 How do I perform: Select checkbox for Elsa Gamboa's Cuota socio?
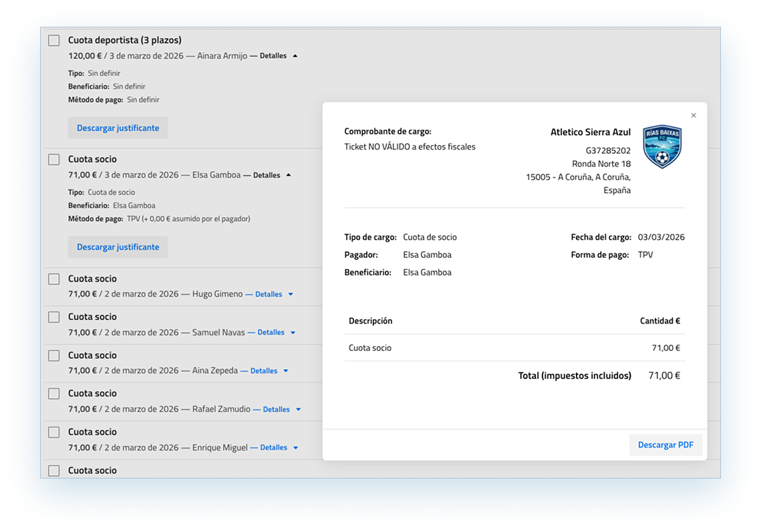(54, 160)
